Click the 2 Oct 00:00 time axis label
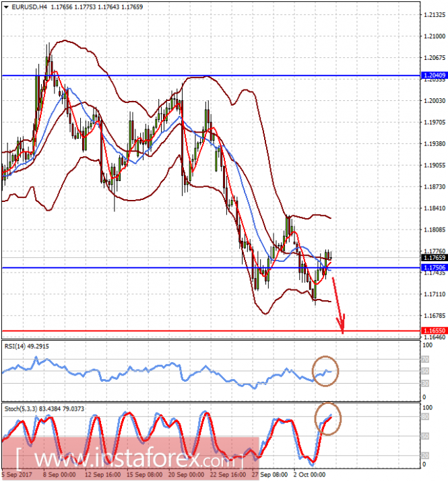 (x=309, y=475)
